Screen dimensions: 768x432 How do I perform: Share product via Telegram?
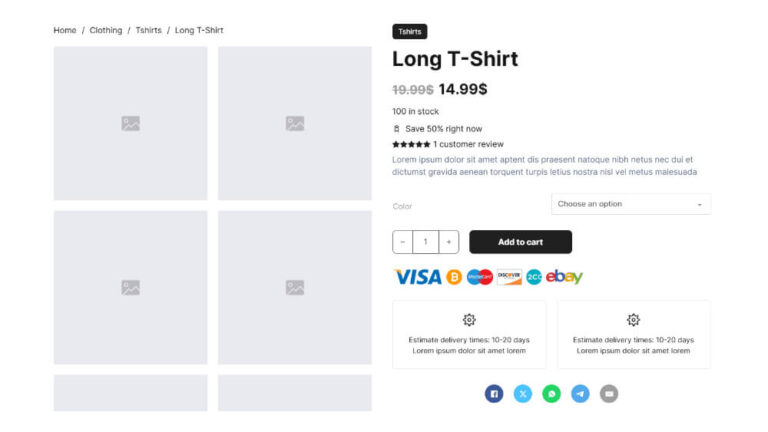click(580, 394)
